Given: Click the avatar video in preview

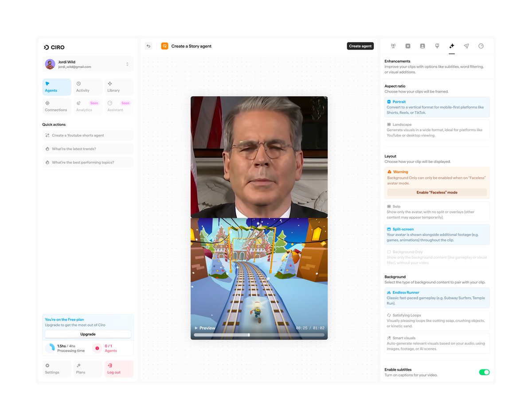Looking at the screenshot, I should (259, 157).
